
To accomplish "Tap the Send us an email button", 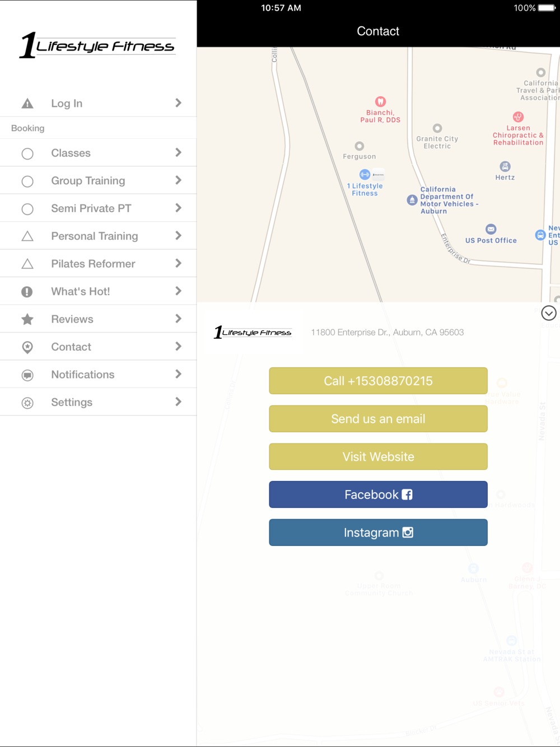I will 378,419.
